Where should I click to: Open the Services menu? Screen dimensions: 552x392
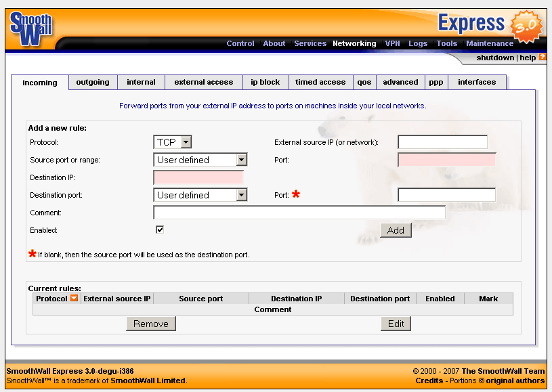coord(310,43)
